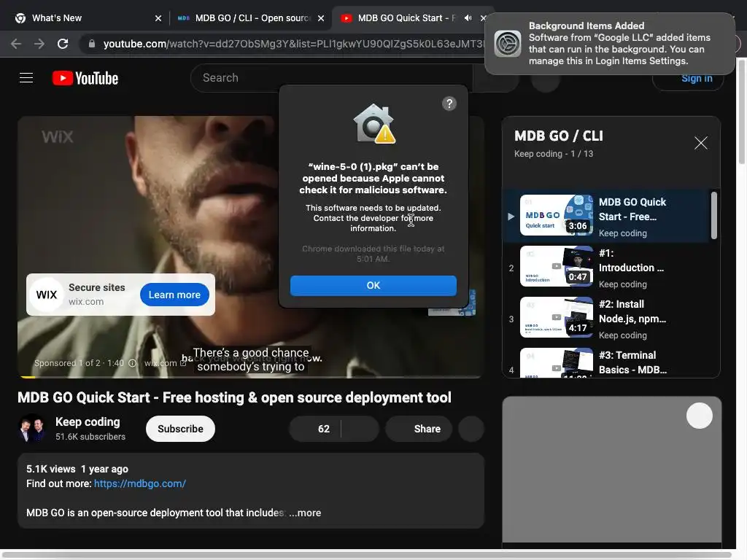
Task: Go forward in browser history
Action: (39, 44)
